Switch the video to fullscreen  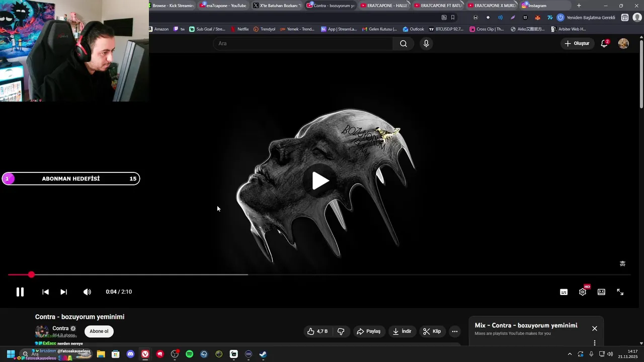[x=620, y=292]
